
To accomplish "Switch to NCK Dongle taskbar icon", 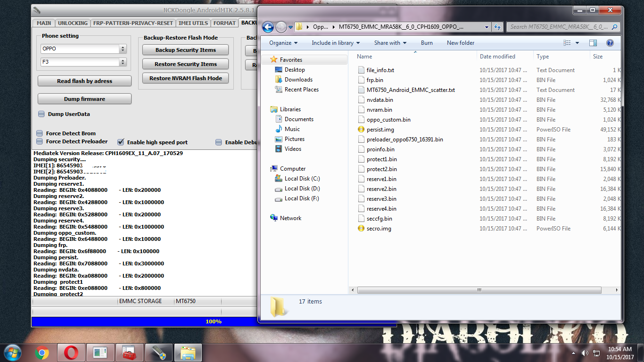I will [x=158, y=353].
